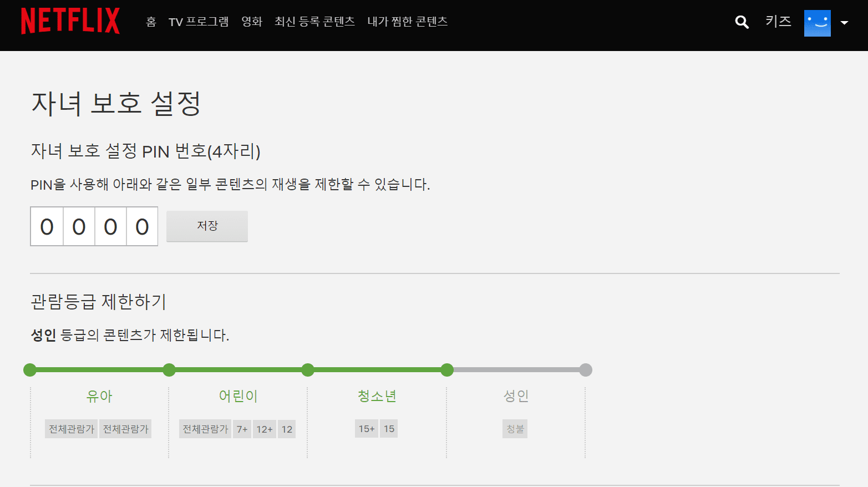Viewport: 868px width, 487px height.
Task: Go to the 홈 menu item
Action: coord(151,22)
